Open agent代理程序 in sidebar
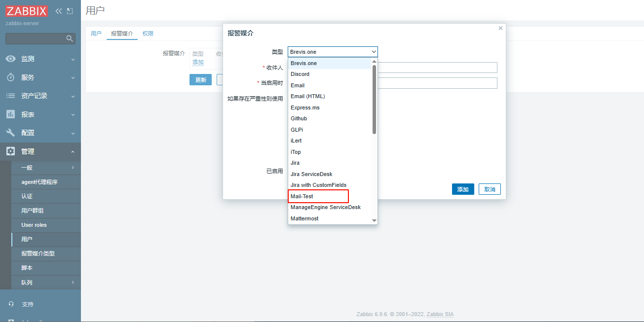 46,182
